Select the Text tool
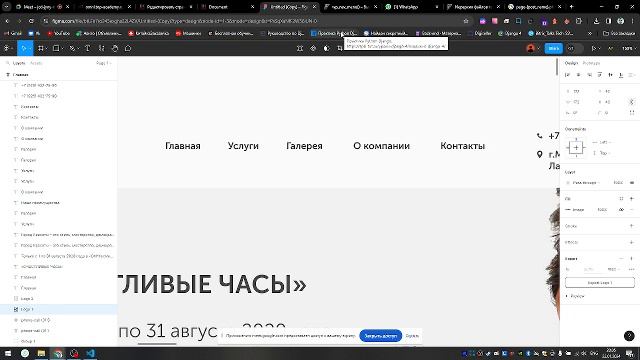 coord(87,48)
